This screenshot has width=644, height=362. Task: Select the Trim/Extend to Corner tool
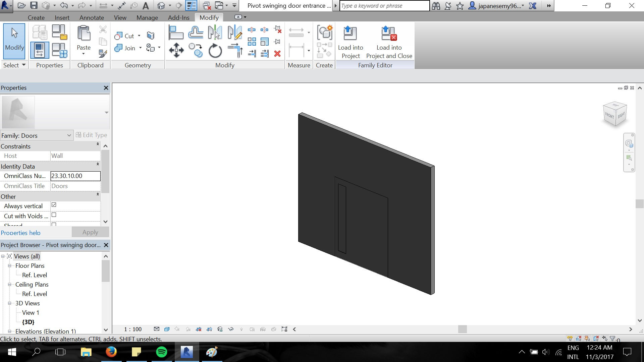235,51
